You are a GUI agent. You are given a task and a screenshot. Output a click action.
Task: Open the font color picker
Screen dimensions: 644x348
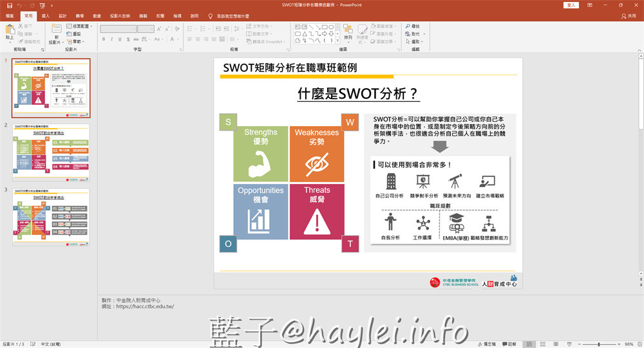point(173,39)
